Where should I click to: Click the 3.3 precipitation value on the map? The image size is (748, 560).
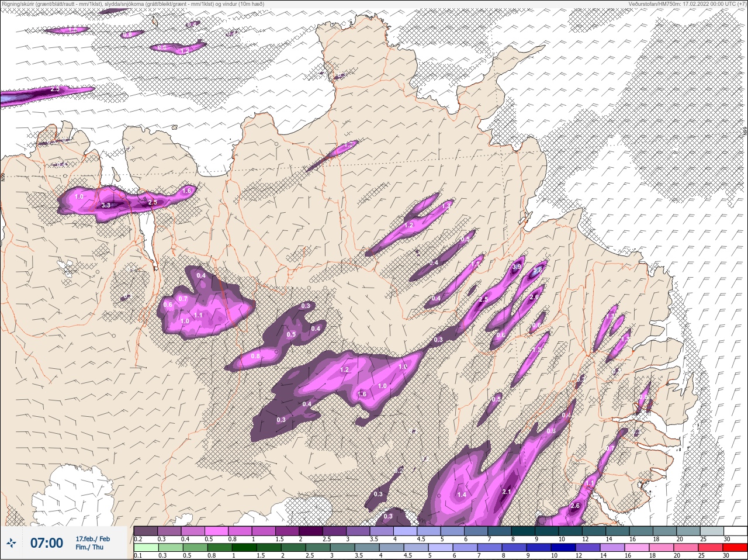(106, 205)
